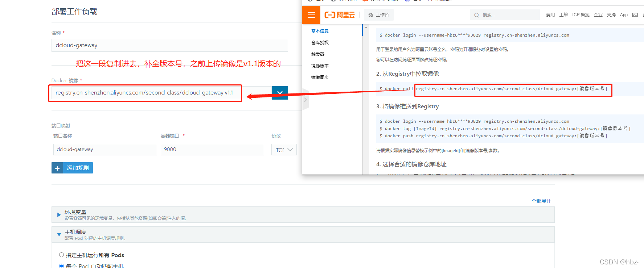Click the 名称 input with dcloud-gateway
The height and width of the screenshot is (268, 644).
click(x=170, y=45)
